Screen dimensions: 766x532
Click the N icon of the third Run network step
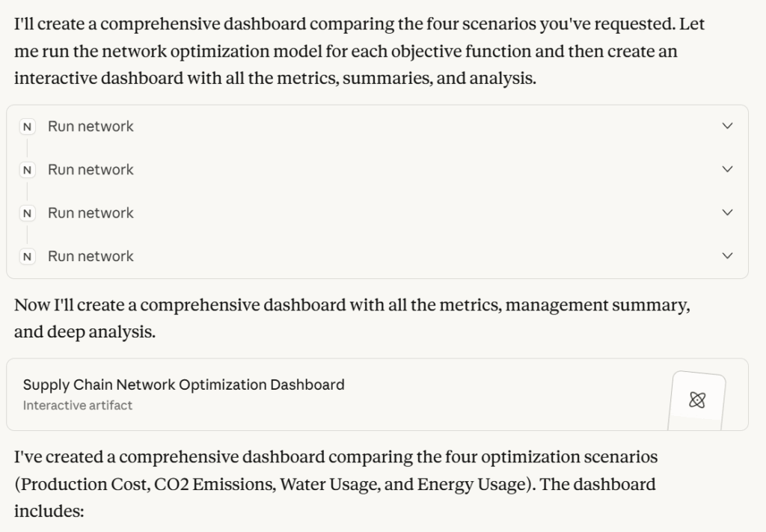tap(28, 213)
